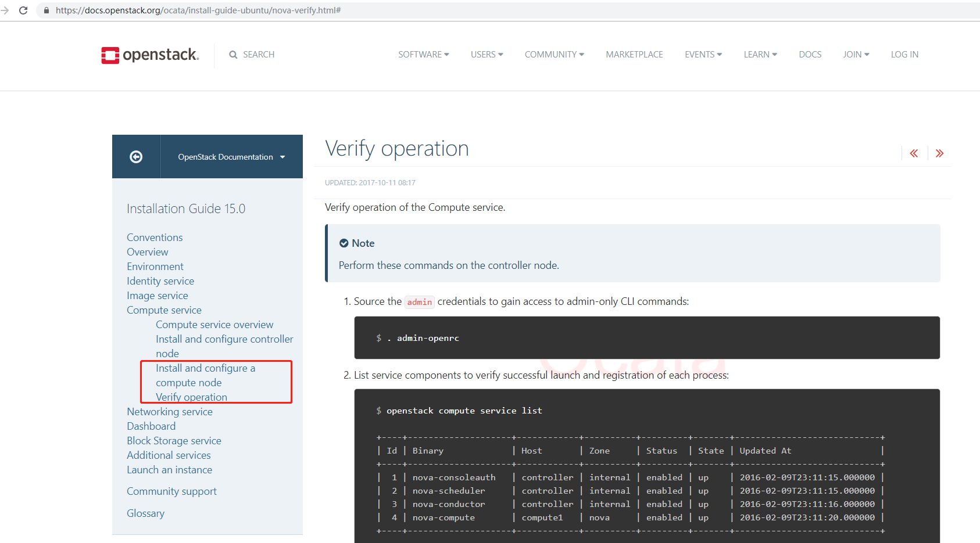Click the padlock icon in the address bar
Viewport: 980px width, 543px height.
tap(46, 10)
